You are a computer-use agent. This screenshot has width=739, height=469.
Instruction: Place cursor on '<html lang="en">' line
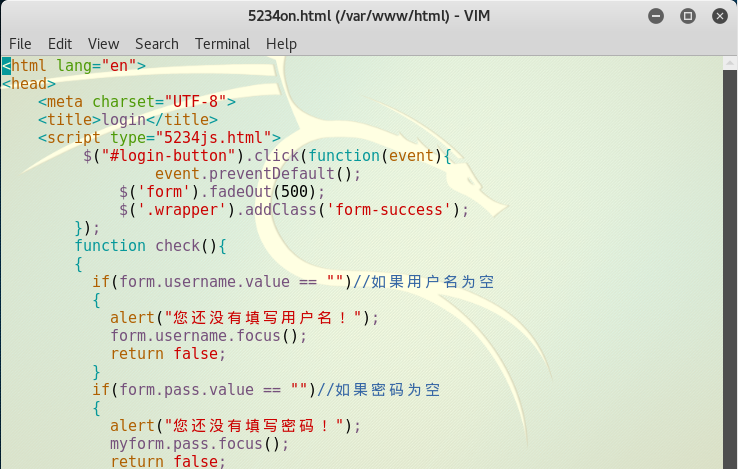74,66
